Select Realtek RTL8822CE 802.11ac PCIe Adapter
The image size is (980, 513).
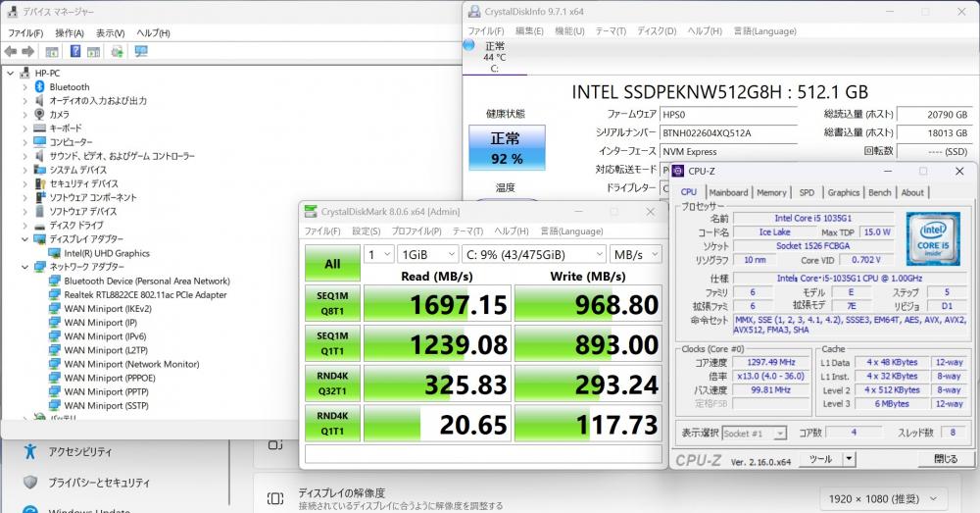145,294
